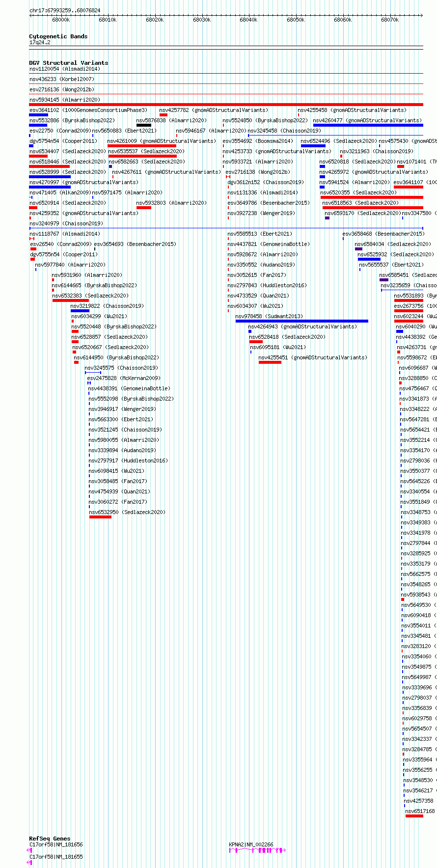Screen dimensions: 437x868
Task: Select nsv6095181 (Wu2021) label
Action: click(277, 348)
